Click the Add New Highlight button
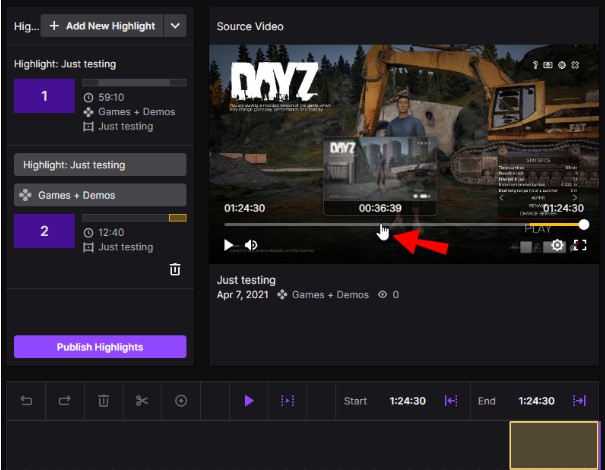Image resolution: width=605 pixels, height=470 pixels. pos(102,26)
